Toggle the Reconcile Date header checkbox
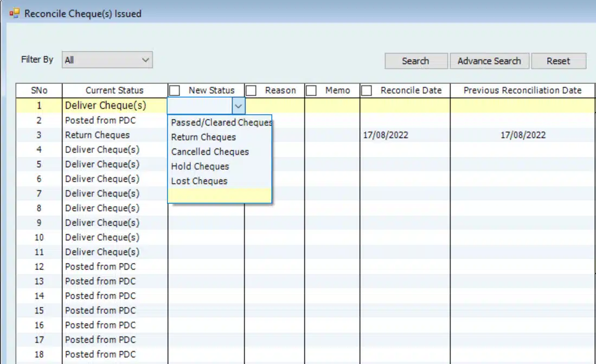 coord(367,90)
